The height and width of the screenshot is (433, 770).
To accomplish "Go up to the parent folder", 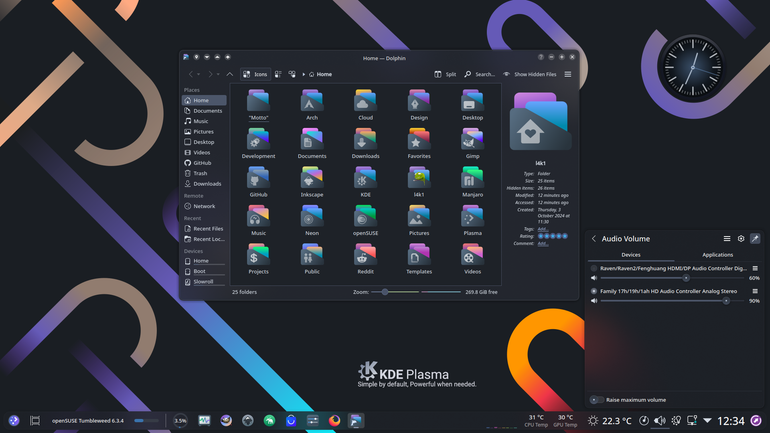I will (x=229, y=74).
